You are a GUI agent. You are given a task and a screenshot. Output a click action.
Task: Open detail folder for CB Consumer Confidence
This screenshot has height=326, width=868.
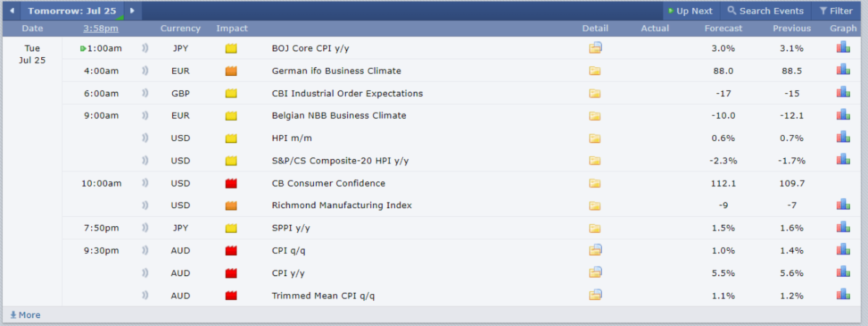595,184
